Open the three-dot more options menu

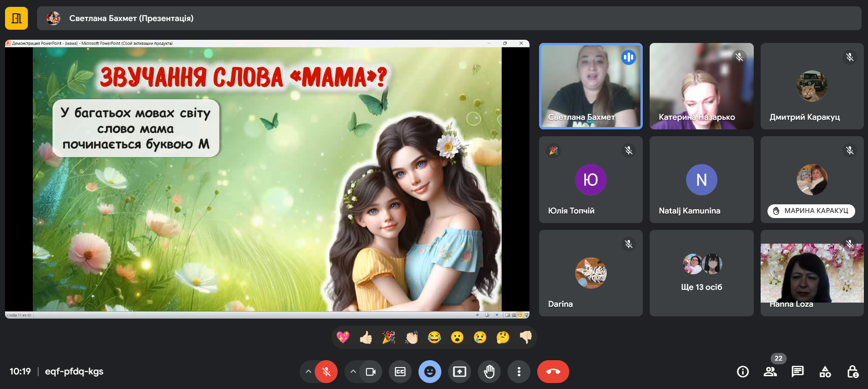tap(519, 372)
